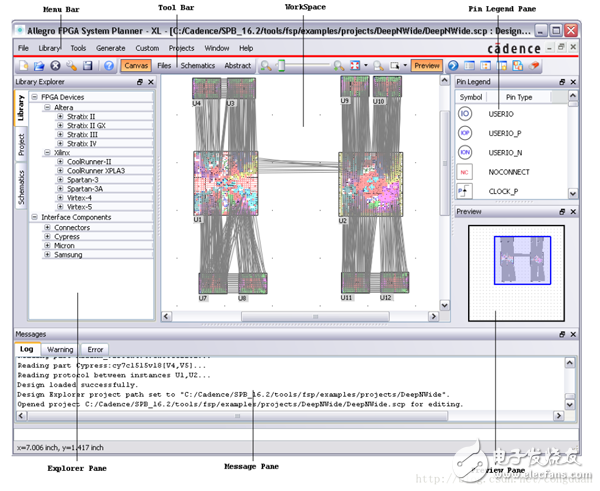Viewport: 600px width, 491px height.
Task: Open the Projects menu
Action: pos(181,48)
